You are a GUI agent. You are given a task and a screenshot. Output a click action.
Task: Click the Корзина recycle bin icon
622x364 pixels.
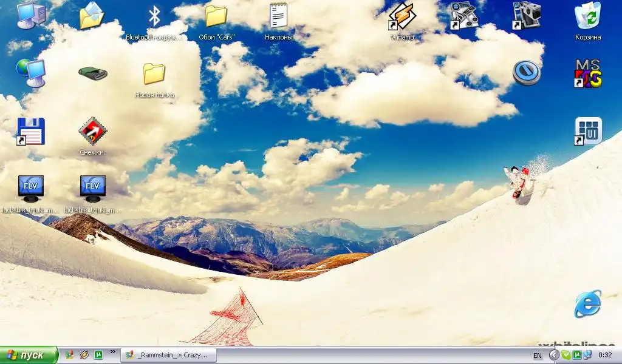pyautogui.click(x=587, y=17)
